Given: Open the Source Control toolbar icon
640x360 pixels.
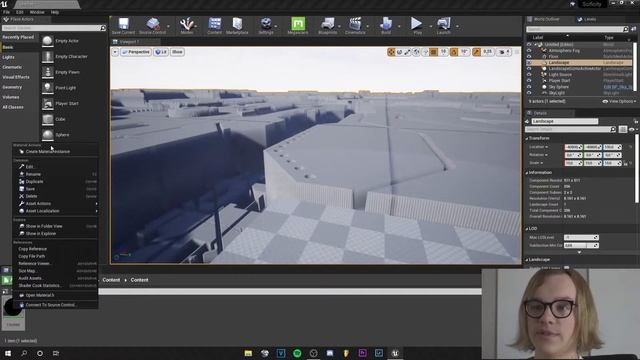Looking at the screenshot, I should tap(153, 24).
